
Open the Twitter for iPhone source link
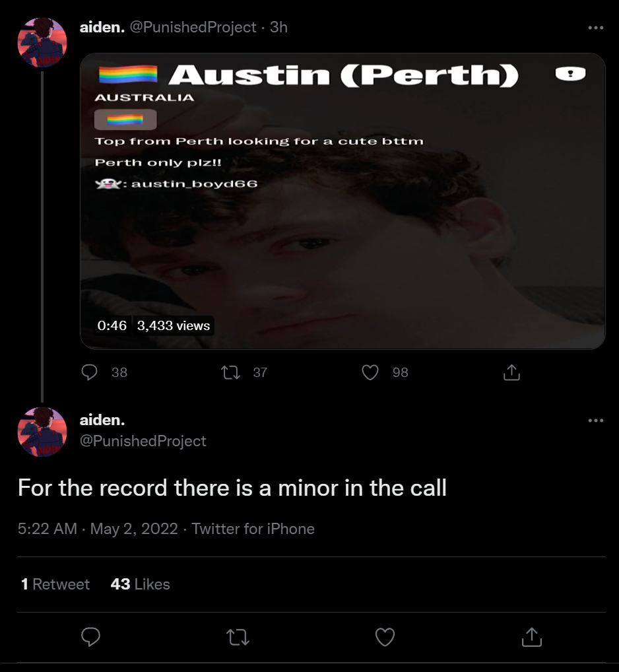253,529
